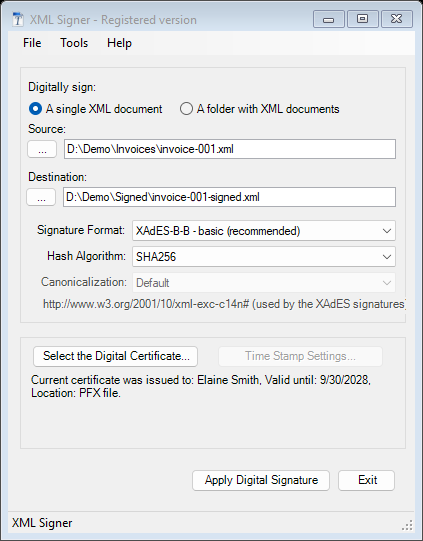This screenshot has height=541, width=423.
Task: Close the XML Signer window
Action: point(397,19)
